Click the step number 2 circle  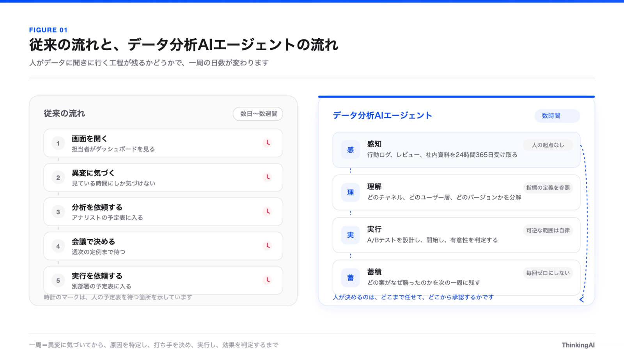point(58,178)
